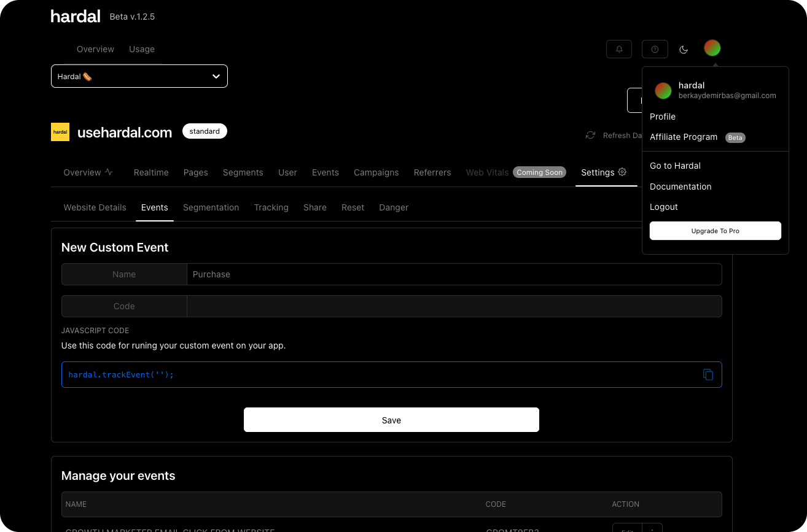807x532 pixels.
Task: Click the Beta badge beside Affiliate Program
Action: coord(735,137)
